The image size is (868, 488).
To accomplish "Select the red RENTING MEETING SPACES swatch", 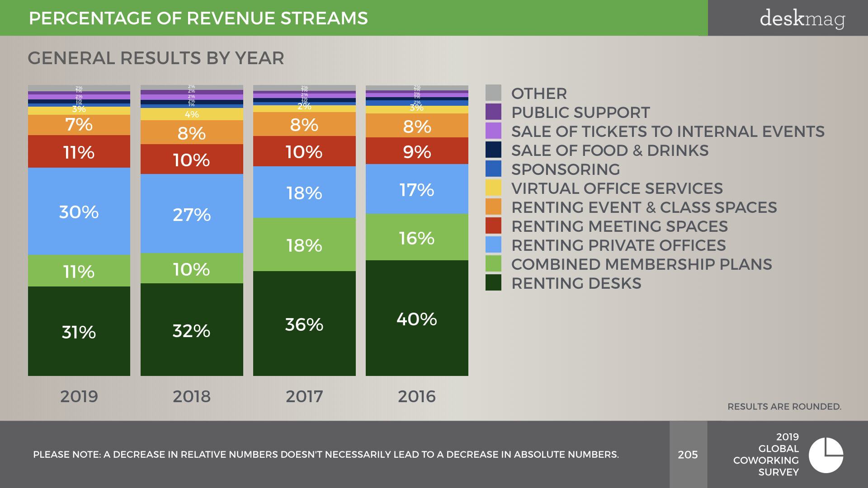I will click(493, 225).
